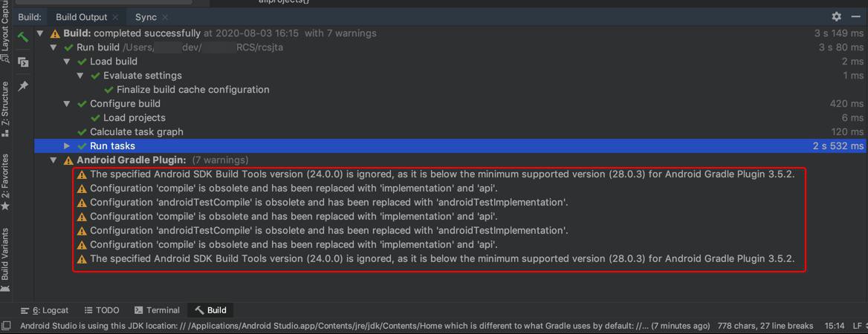This screenshot has height=334, width=868.
Task: Close the Sync tab
Action: [x=165, y=17]
